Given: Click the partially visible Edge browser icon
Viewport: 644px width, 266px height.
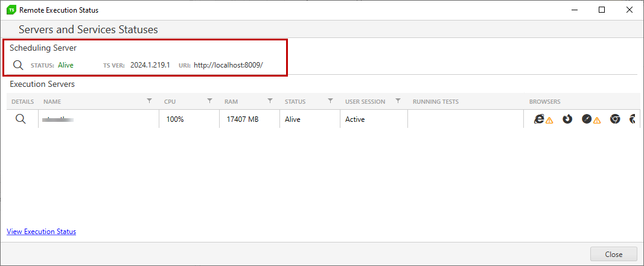Looking at the screenshot, I should click(x=633, y=119).
